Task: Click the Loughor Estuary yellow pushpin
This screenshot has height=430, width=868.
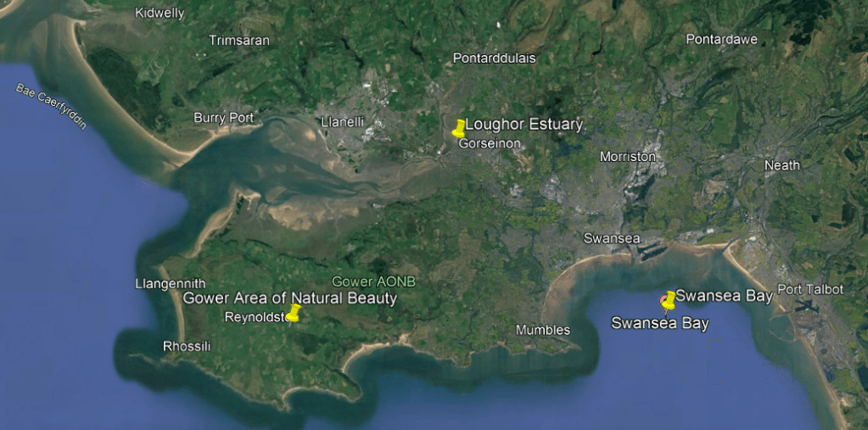Action: tap(459, 128)
